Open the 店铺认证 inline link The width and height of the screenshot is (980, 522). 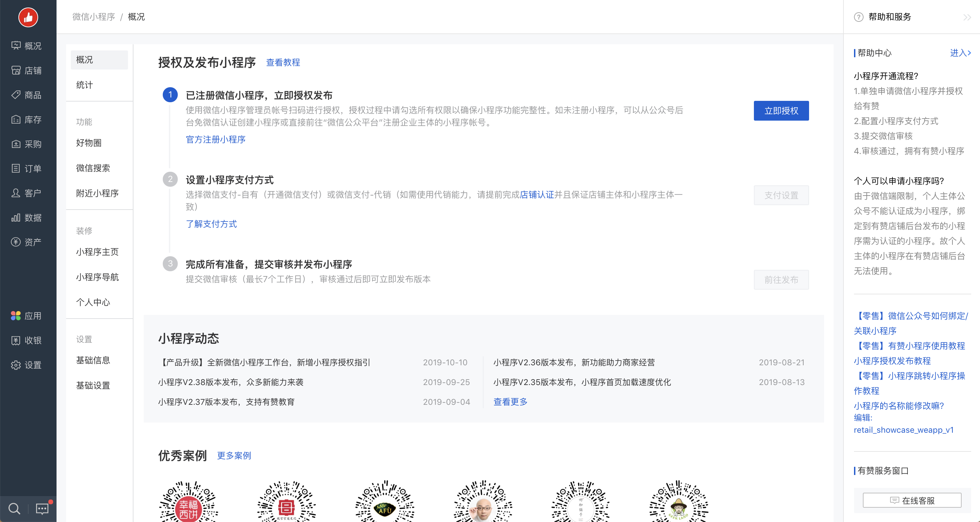pos(537,195)
